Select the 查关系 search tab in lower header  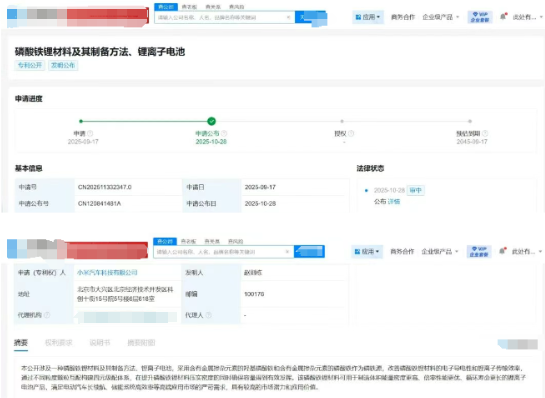212,241
